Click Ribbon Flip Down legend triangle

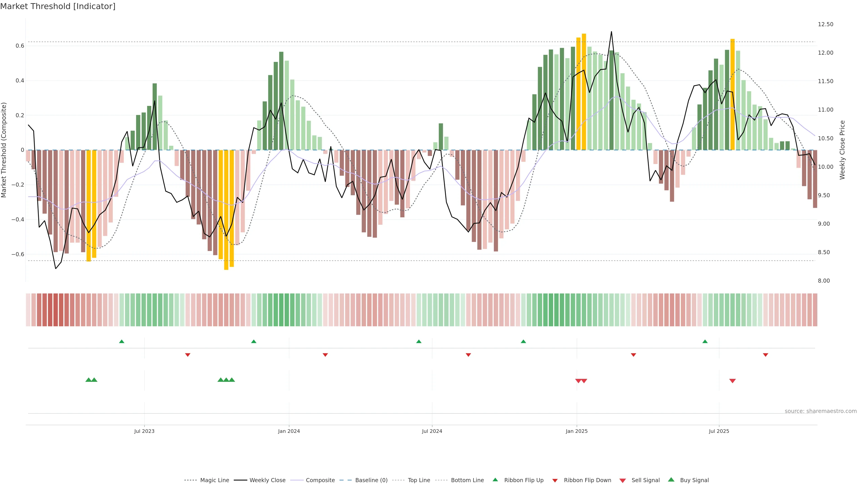[555, 481]
